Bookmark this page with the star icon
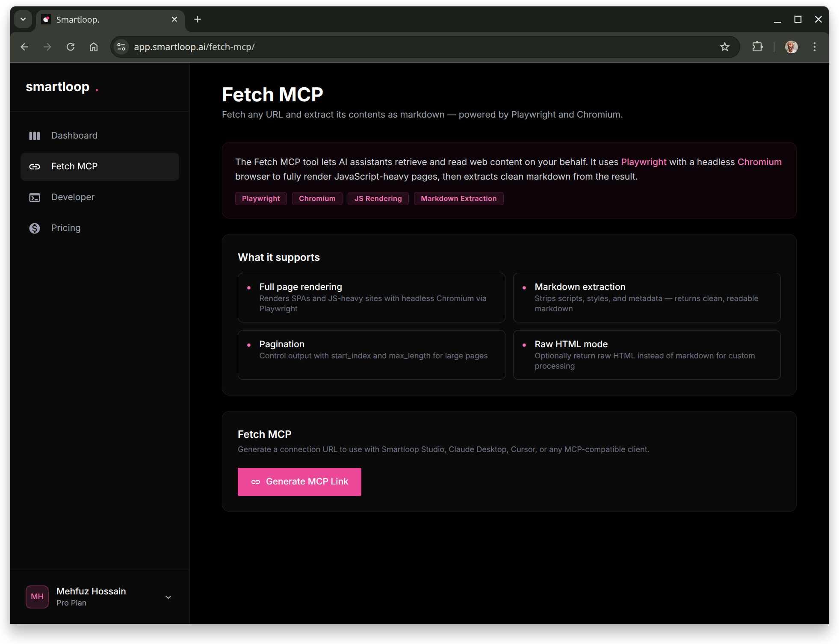The height and width of the screenshot is (644, 839). click(724, 47)
